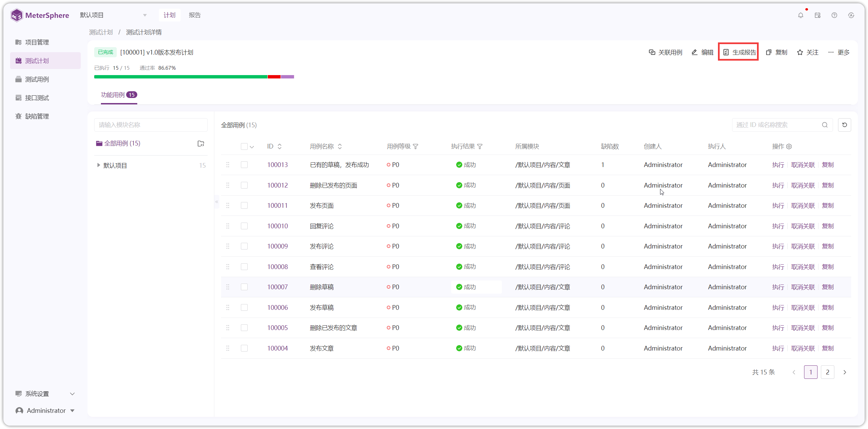Screen dimensions: 868x429
Task: Open the 默认项目 project dropdown
Action: point(113,15)
